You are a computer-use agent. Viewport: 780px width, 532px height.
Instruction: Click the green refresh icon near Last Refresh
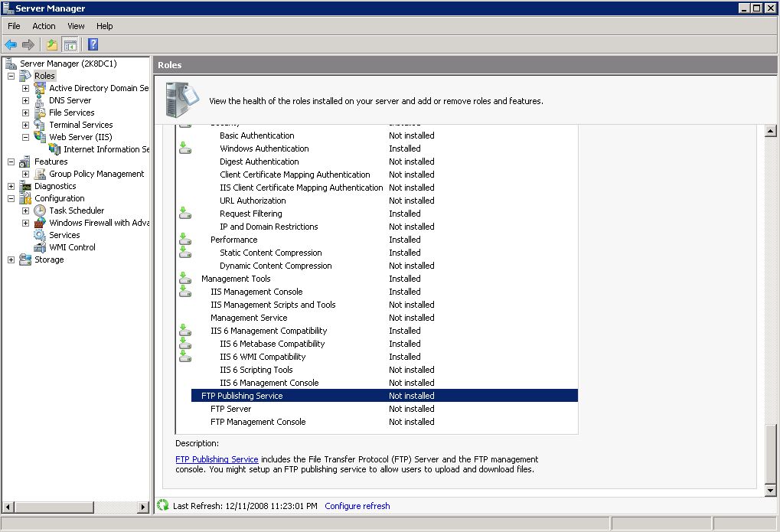pos(162,505)
